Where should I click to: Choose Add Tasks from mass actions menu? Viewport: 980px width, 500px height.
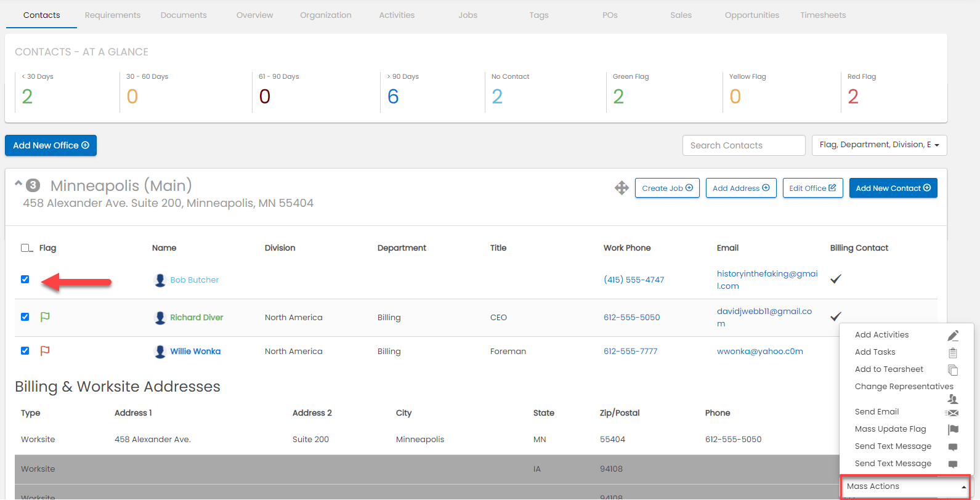click(x=875, y=352)
